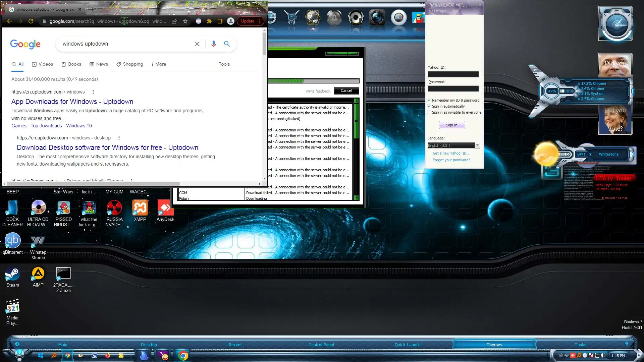644x362 pixels.
Task: Open the Steam desktop icon
Action: (x=13, y=274)
